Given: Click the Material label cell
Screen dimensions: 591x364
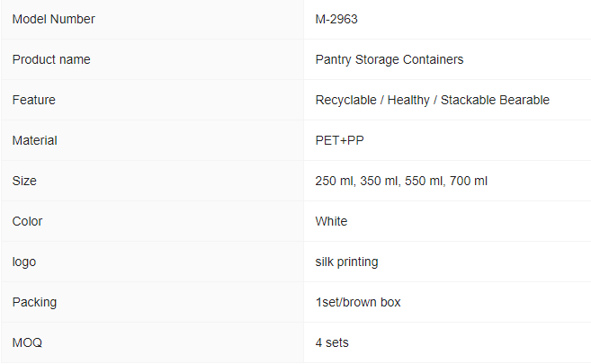Looking at the screenshot, I should click(x=152, y=140).
